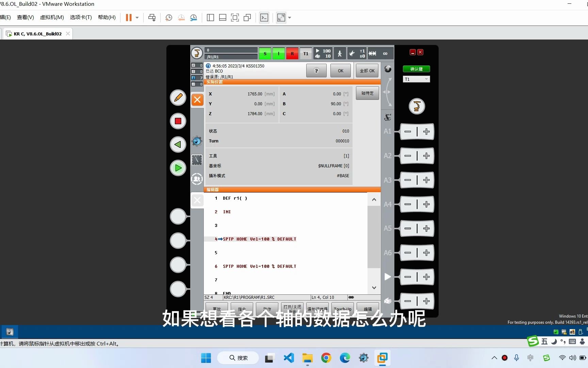This screenshot has width=588, height=368.
Task: Jog axis A3 in plus direction
Action: pos(426,180)
